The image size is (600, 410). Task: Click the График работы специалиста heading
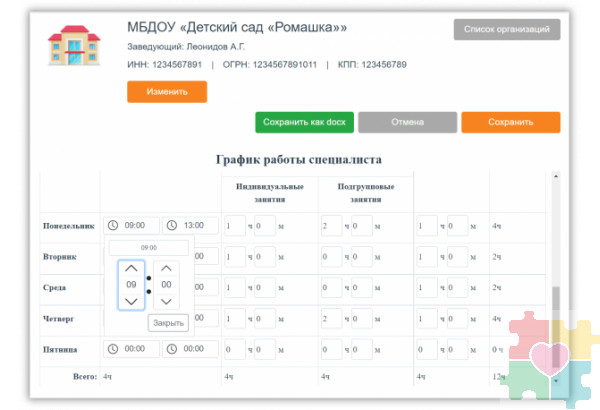click(x=299, y=160)
